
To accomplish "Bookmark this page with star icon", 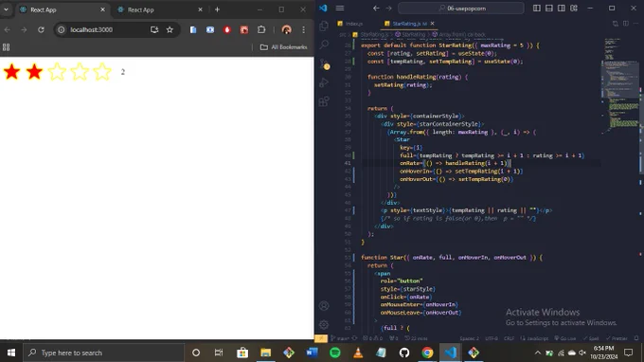I will tap(170, 29).
